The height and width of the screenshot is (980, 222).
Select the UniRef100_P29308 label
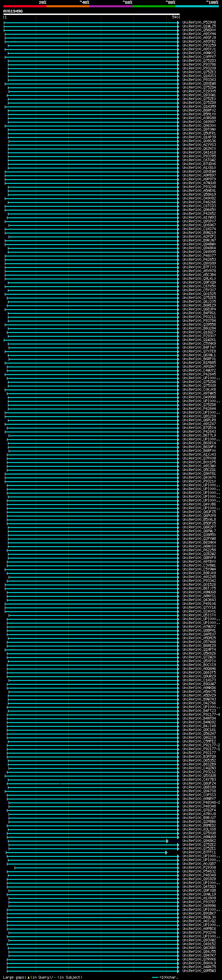(x=199, y=867)
